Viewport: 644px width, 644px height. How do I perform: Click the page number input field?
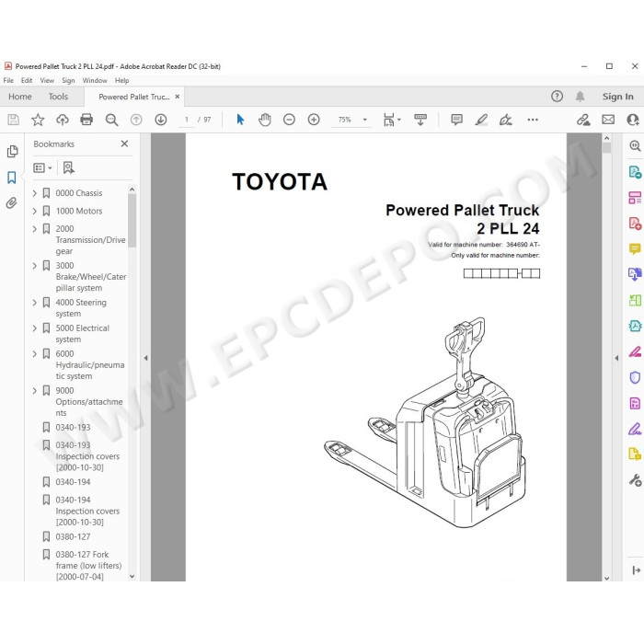(187, 120)
